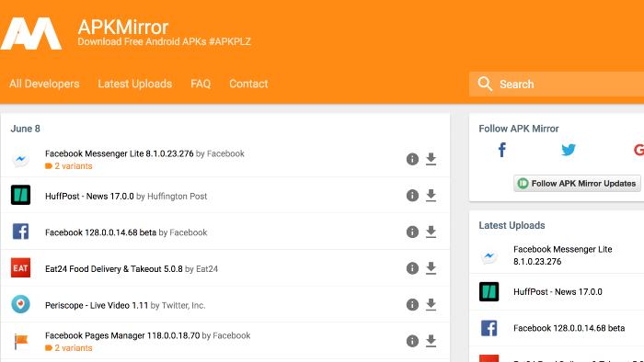Open Periscope - Live Video 1.11 title link

[x=97, y=305]
